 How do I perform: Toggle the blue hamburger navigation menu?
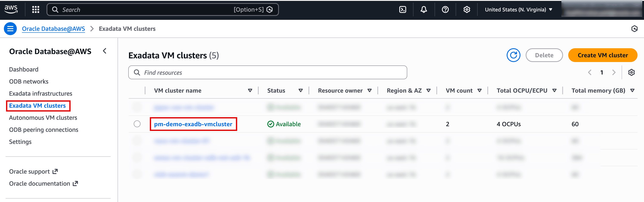(10, 29)
